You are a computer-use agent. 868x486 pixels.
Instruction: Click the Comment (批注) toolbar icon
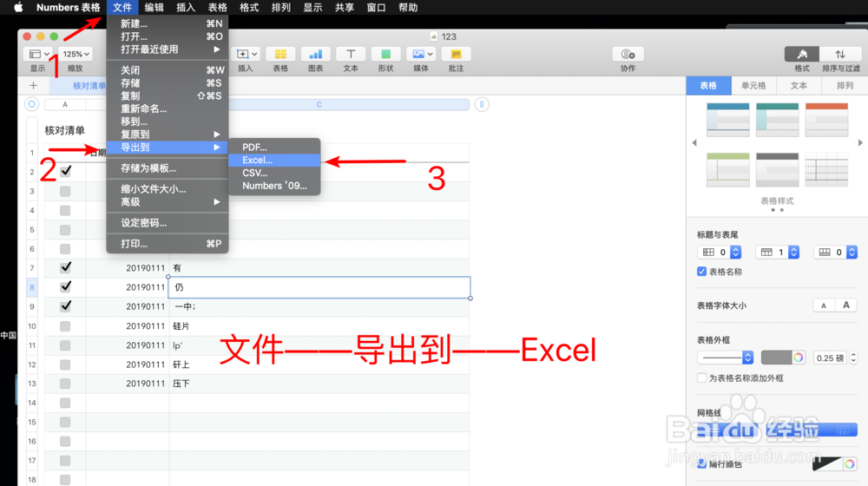457,54
